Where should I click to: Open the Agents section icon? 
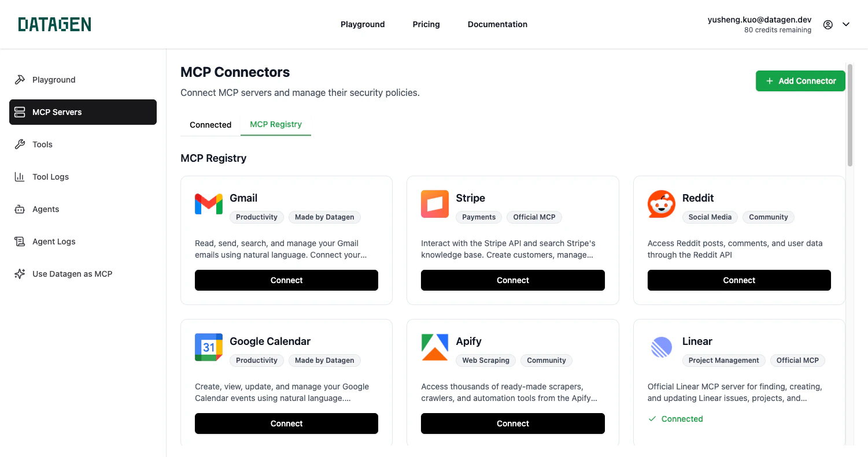pyautogui.click(x=20, y=209)
